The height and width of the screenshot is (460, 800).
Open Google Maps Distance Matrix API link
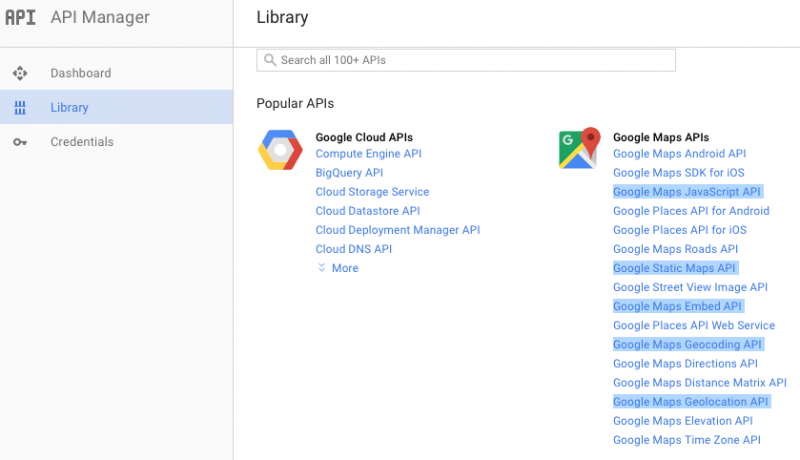pyautogui.click(x=700, y=382)
